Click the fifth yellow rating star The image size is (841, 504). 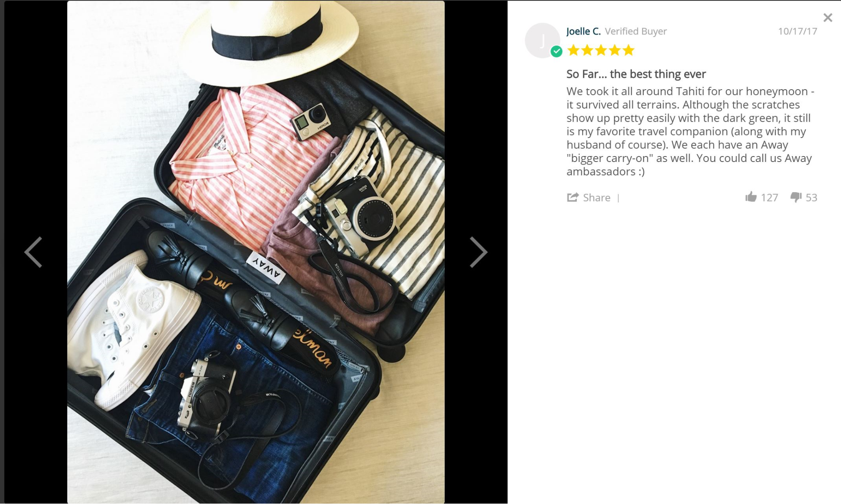point(629,50)
